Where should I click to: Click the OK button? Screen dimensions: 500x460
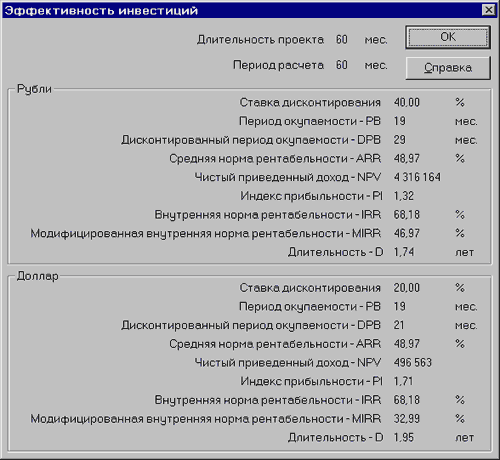coord(448,37)
